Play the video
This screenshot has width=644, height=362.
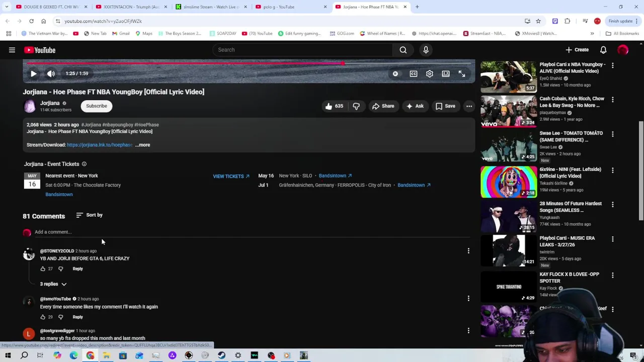pyautogui.click(x=33, y=73)
